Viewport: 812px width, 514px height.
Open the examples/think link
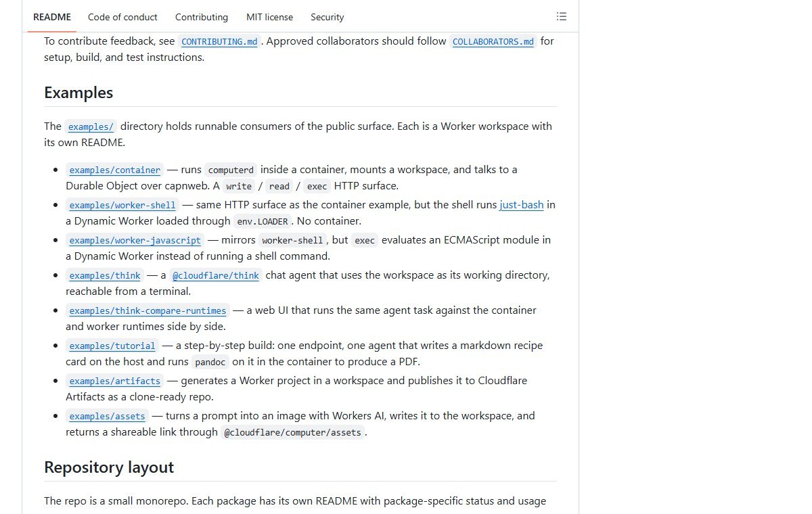click(x=105, y=275)
